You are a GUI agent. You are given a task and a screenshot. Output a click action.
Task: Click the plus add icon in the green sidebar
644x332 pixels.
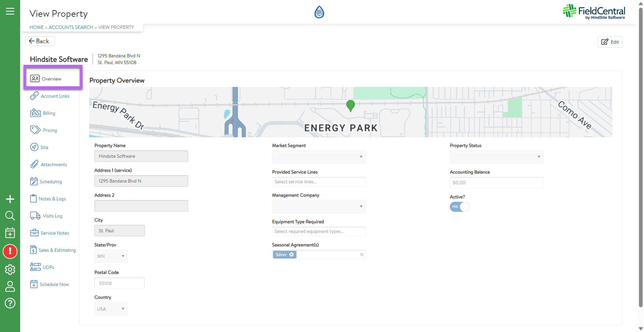point(10,199)
